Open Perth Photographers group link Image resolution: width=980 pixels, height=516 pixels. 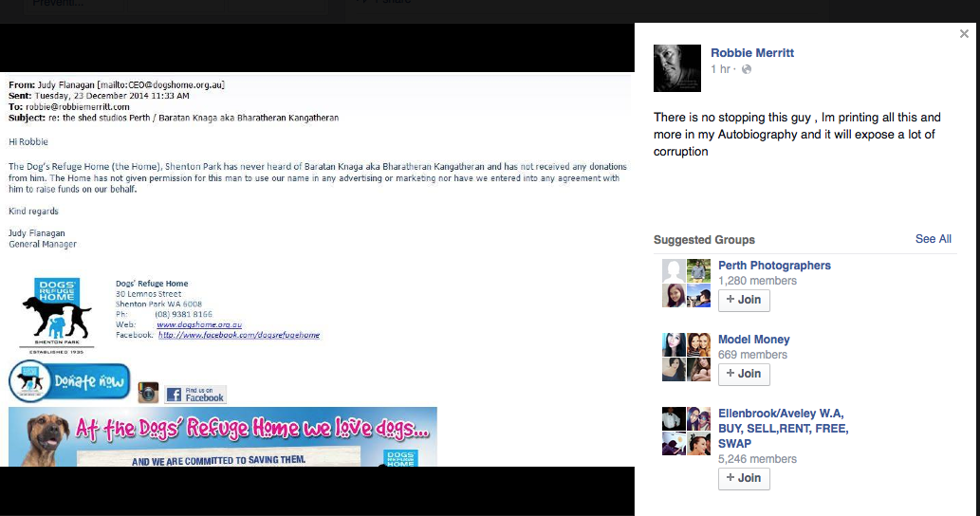[774, 266]
